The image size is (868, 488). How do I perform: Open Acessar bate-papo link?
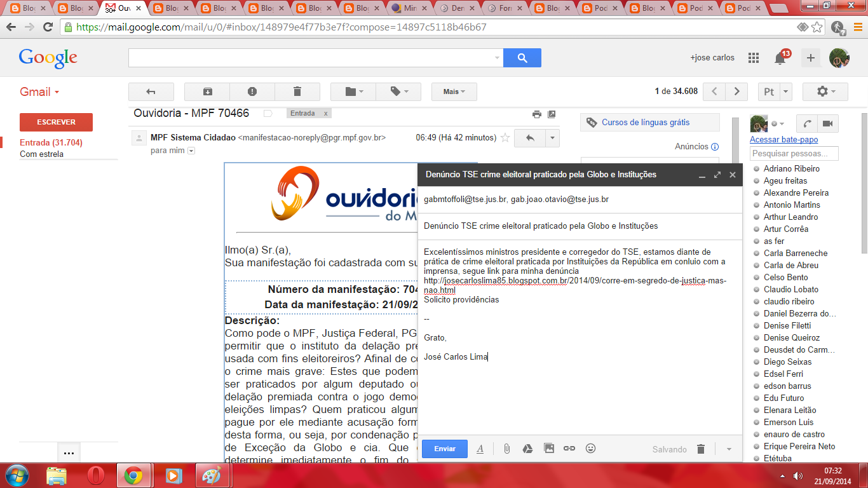(x=784, y=140)
